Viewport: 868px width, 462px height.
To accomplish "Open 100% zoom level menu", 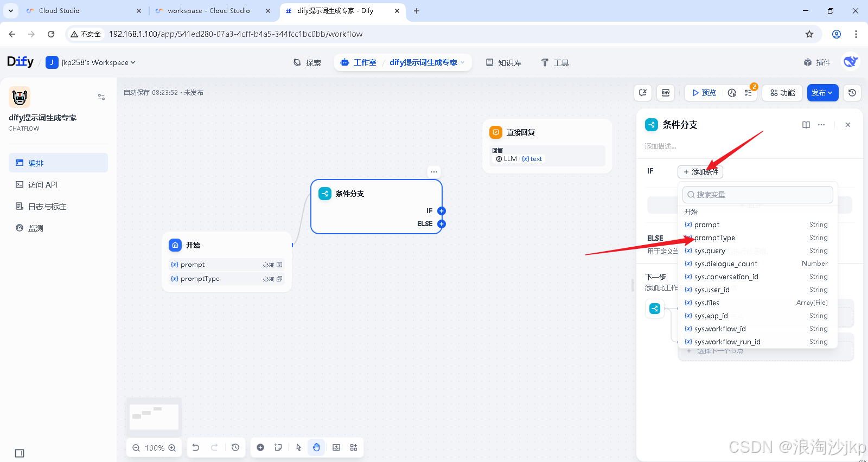I will click(x=155, y=448).
